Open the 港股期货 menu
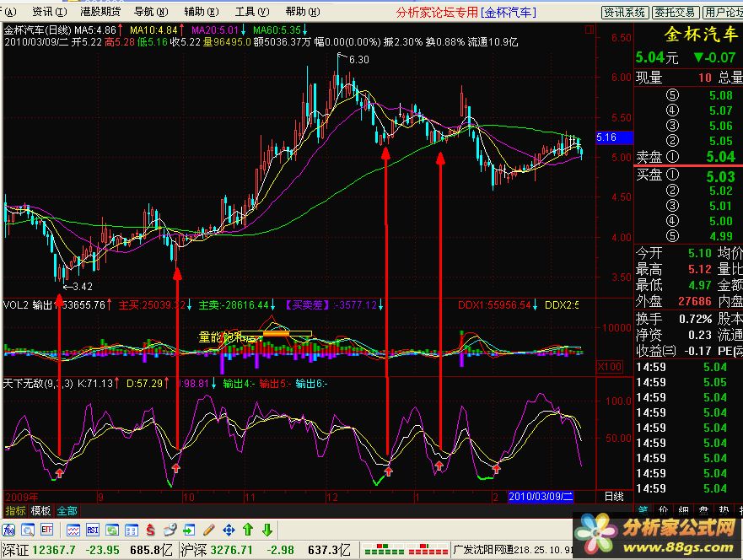743x560 pixels. (x=100, y=11)
